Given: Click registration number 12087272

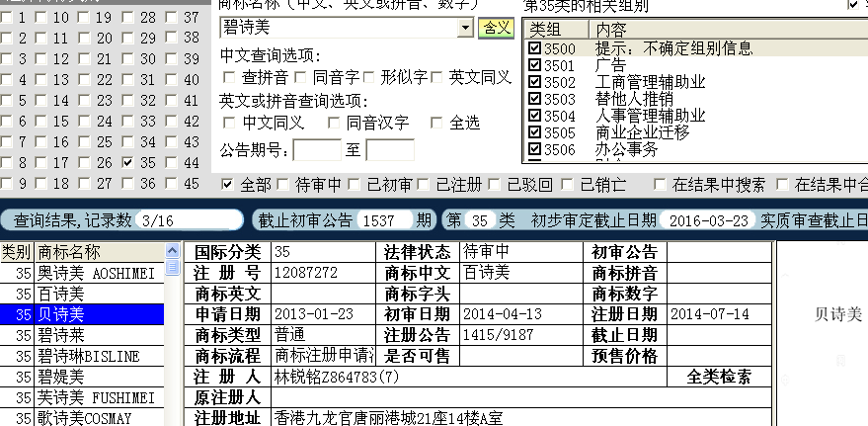Looking at the screenshot, I should [305, 273].
